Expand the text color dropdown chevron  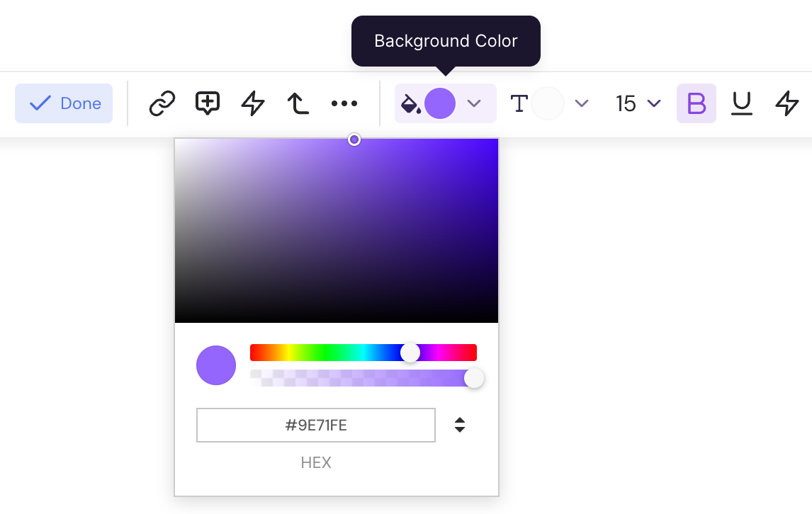(x=582, y=103)
